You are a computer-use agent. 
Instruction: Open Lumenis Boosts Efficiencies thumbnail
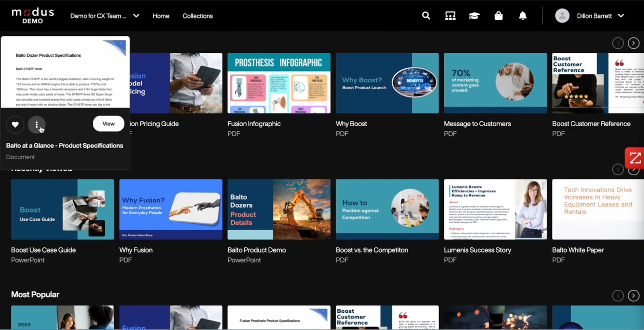tap(495, 209)
